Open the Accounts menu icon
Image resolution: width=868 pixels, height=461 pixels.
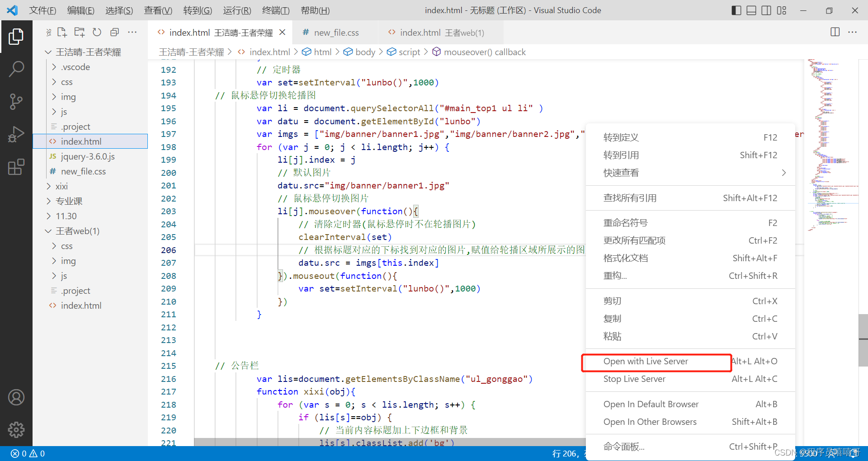16,397
